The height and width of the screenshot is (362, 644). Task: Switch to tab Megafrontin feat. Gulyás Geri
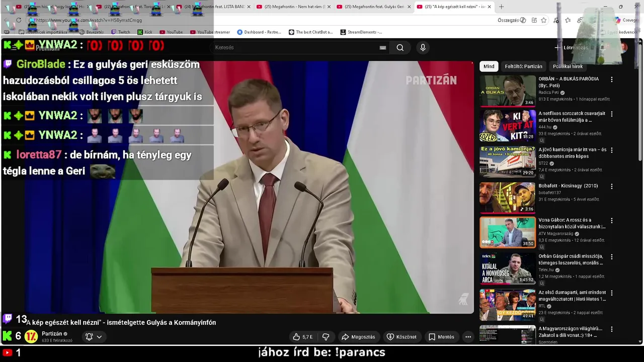pos(373,7)
